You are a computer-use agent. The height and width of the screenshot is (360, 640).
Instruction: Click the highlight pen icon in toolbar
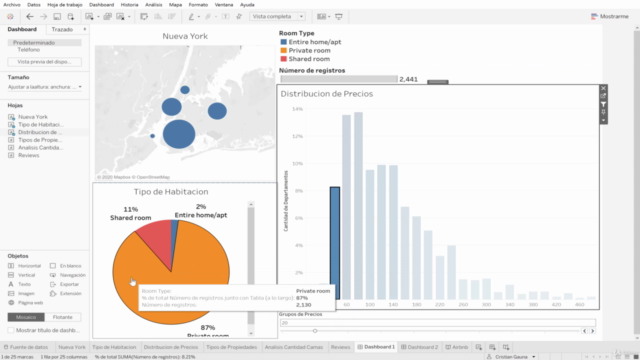191,17
